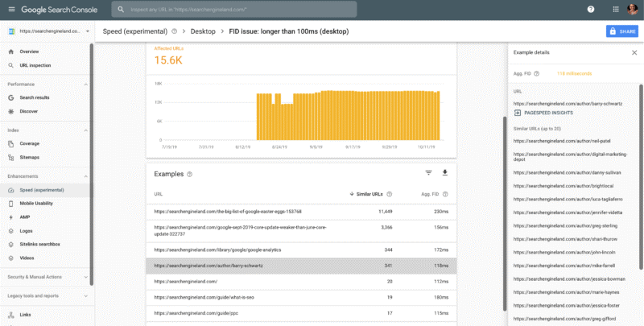The image size is (644, 326).
Task: Click help icon beside Speed (experimental) breadcrumb
Action: 174,31
